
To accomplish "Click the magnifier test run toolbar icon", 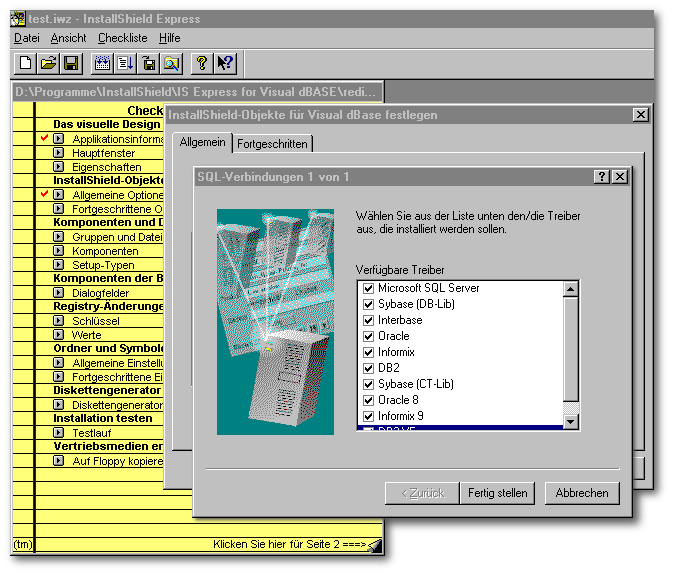I will point(172,63).
